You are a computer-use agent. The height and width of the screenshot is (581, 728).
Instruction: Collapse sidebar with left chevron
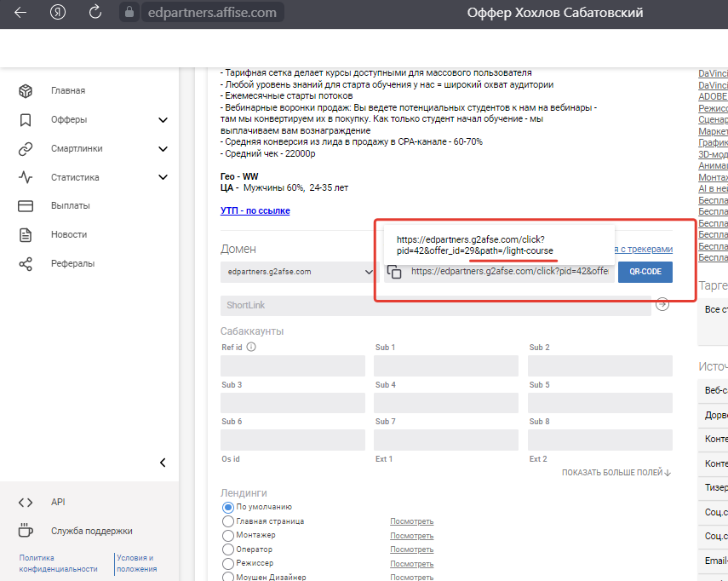pyautogui.click(x=163, y=463)
